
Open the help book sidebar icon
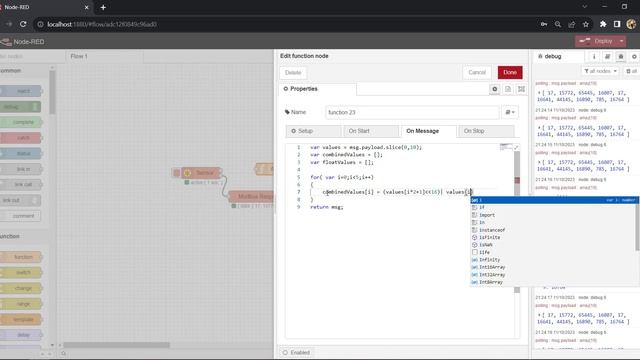tap(607, 57)
